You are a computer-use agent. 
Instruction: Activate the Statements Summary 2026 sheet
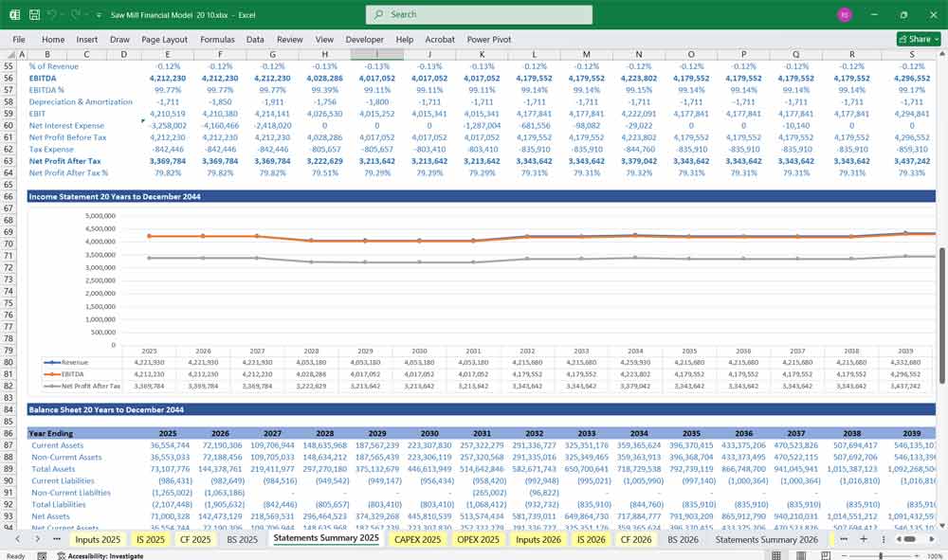click(x=768, y=539)
